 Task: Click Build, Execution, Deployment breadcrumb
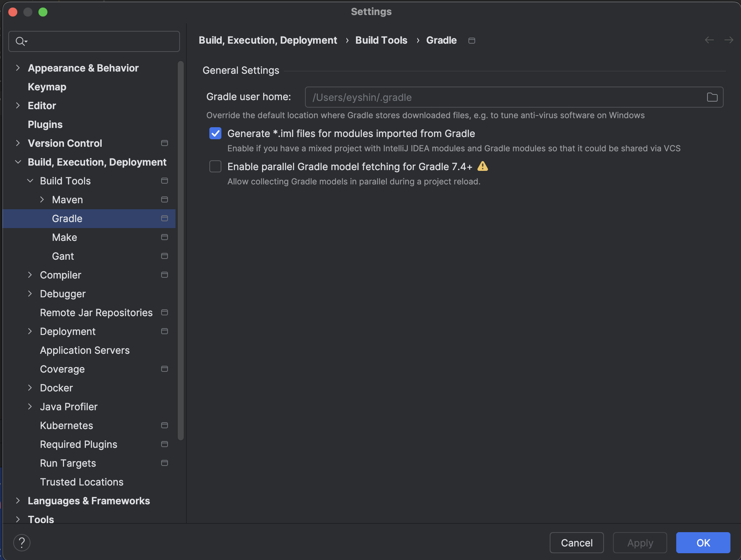tap(268, 40)
